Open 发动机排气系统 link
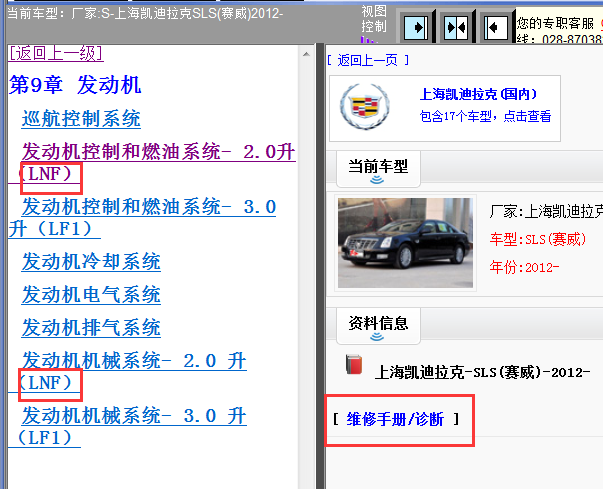Screen dimensions: 603x489 coord(91,328)
